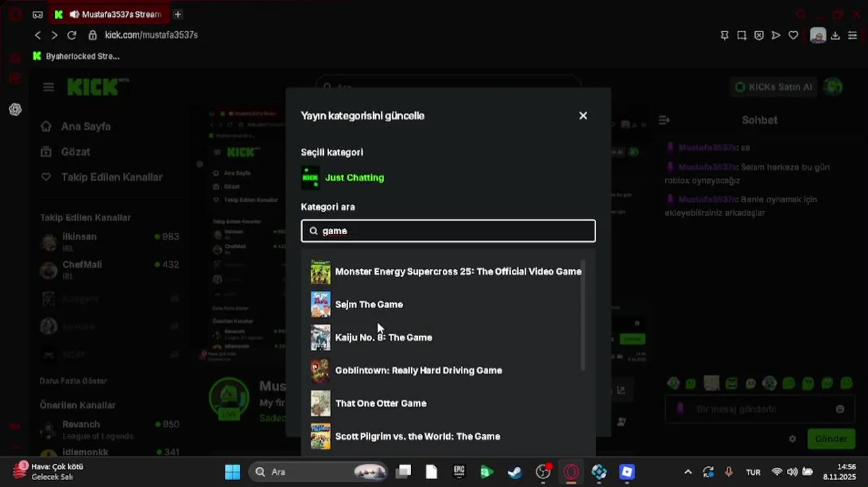Screen dimensions: 868x487
Task: Go back in the browser
Action: pyautogui.click(x=38, y=35)
